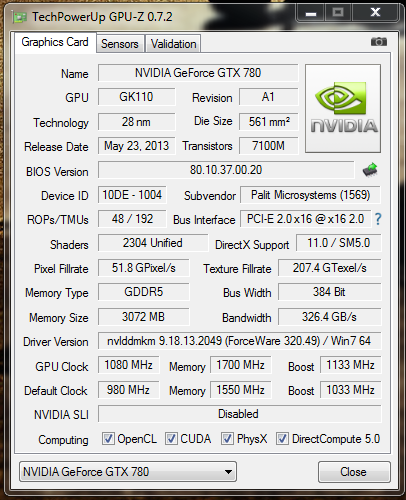The height and width of the screenshot is (500, 406).
Task: Click the GPU-Z title bar app icon
Action: (19, 17)
